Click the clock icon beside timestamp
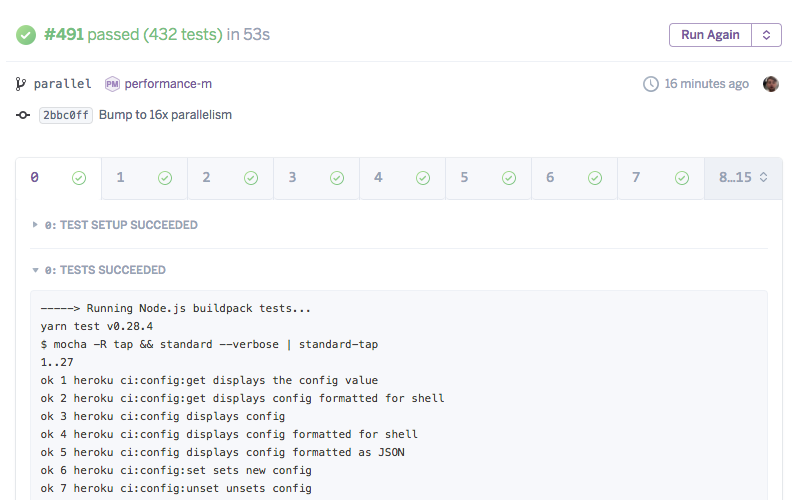 [651, 84]
